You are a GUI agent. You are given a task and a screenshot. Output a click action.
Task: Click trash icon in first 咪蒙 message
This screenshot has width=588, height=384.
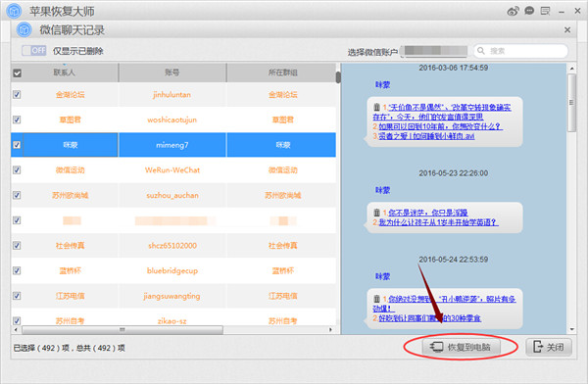pyautogui.click(x=377, y=107)
